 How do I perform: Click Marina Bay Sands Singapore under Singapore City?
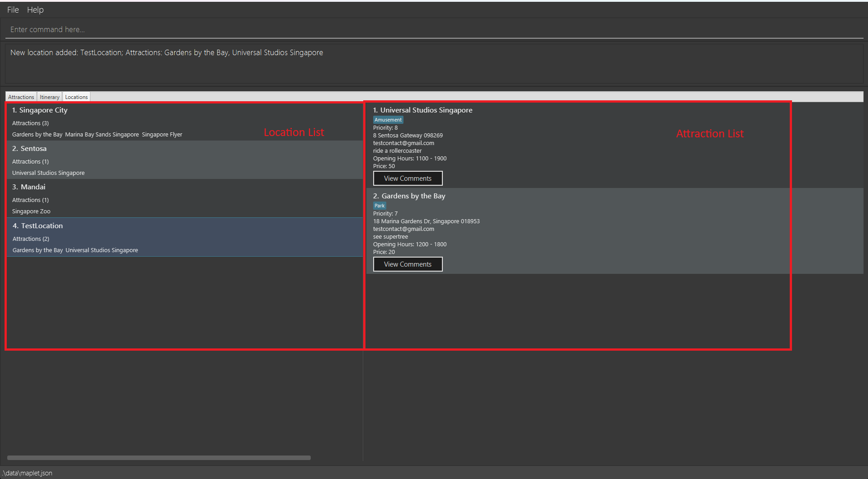pyautogui.click(x=102, y=135)
